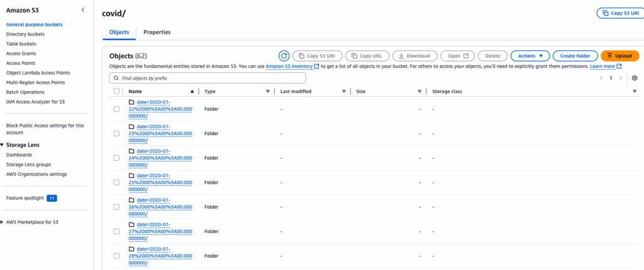644x270 pixels.
Task: Sort by Name ascending arrow
Action: 192,92
